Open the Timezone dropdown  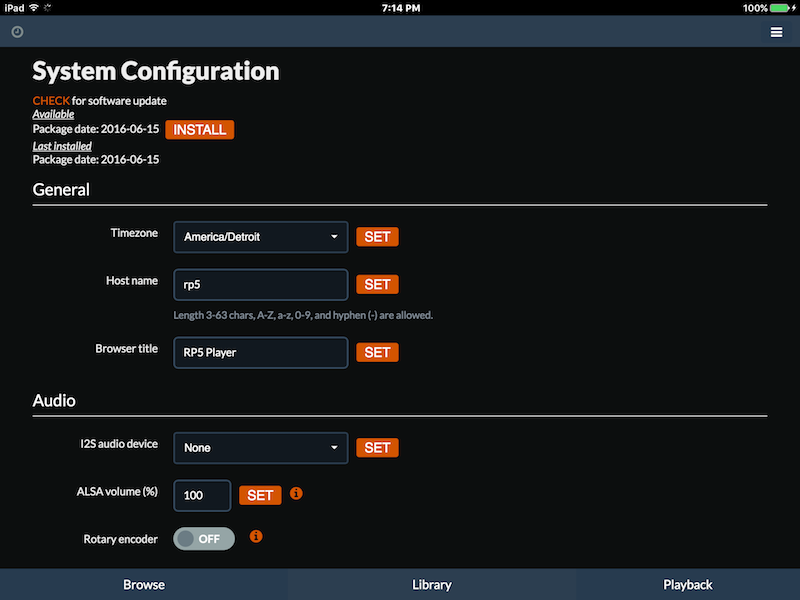click(261, 237)
